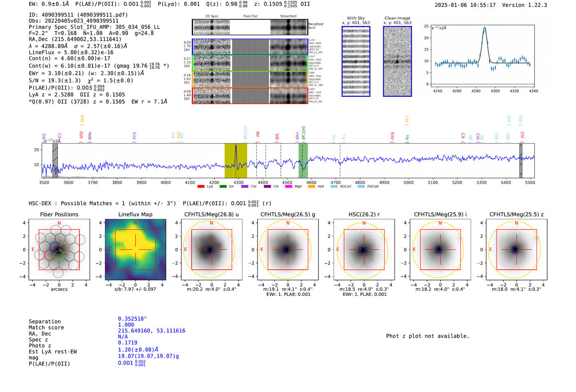Click the green (H)CaII absorption band
576x392 pixels.
(x=303, y=160)
